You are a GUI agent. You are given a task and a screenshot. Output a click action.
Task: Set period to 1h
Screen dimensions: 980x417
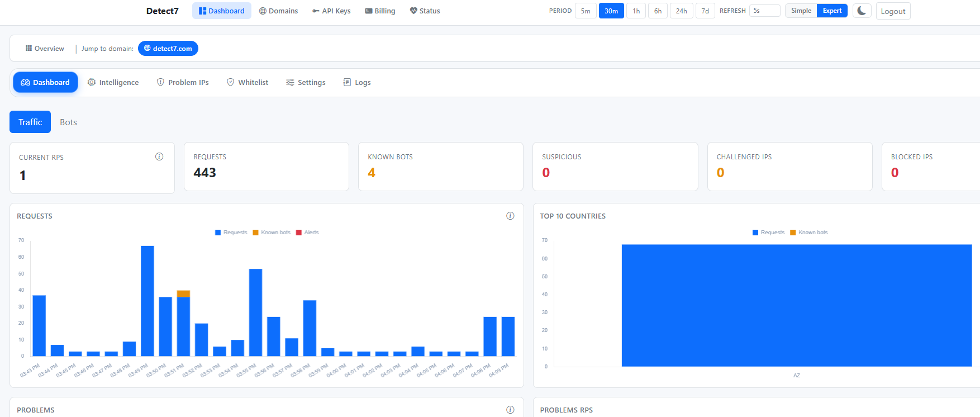point(636,11)
